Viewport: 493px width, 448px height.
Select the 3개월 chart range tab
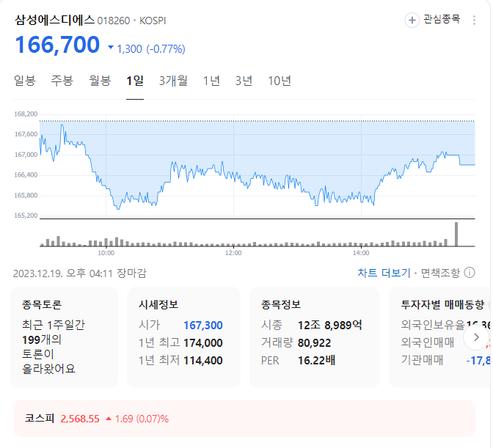(173, 81)
